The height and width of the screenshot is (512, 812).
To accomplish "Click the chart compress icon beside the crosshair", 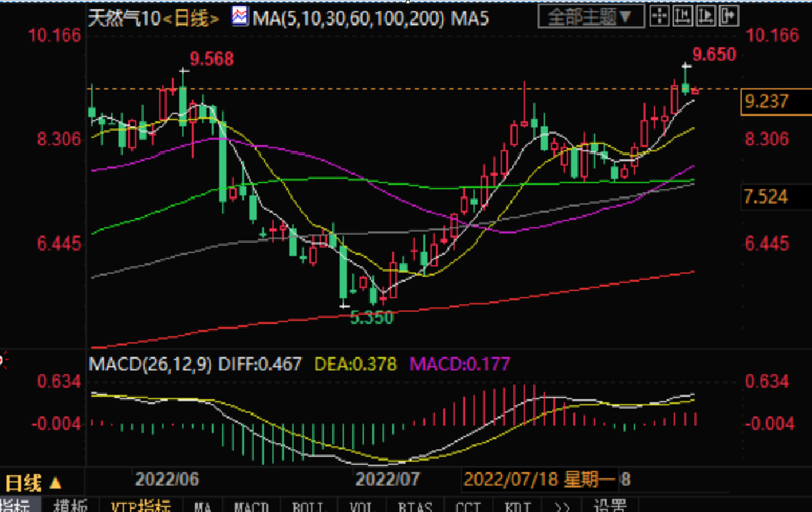I will (x=682, y=15).
